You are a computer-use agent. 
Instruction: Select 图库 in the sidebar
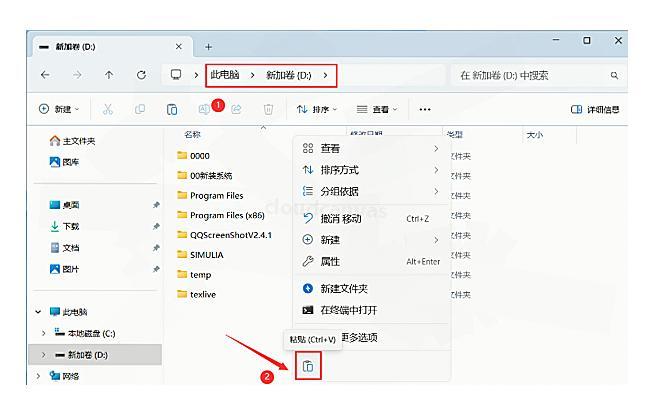pos(64,162)
